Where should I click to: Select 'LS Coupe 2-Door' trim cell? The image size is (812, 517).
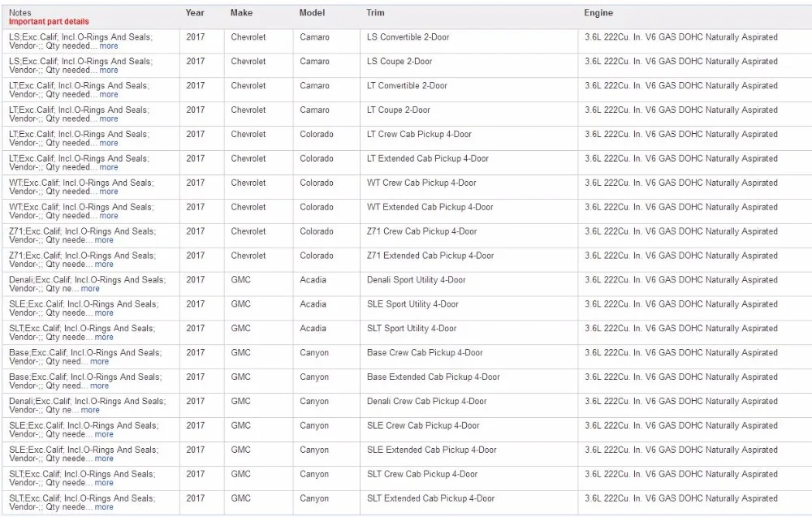coord(400,62)
